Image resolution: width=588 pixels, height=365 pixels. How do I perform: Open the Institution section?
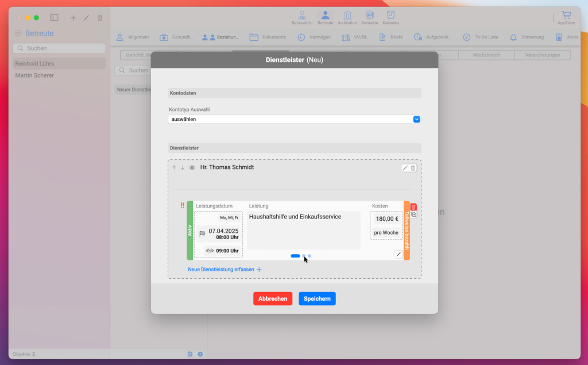pyautogui.click(x=347, y=18)
